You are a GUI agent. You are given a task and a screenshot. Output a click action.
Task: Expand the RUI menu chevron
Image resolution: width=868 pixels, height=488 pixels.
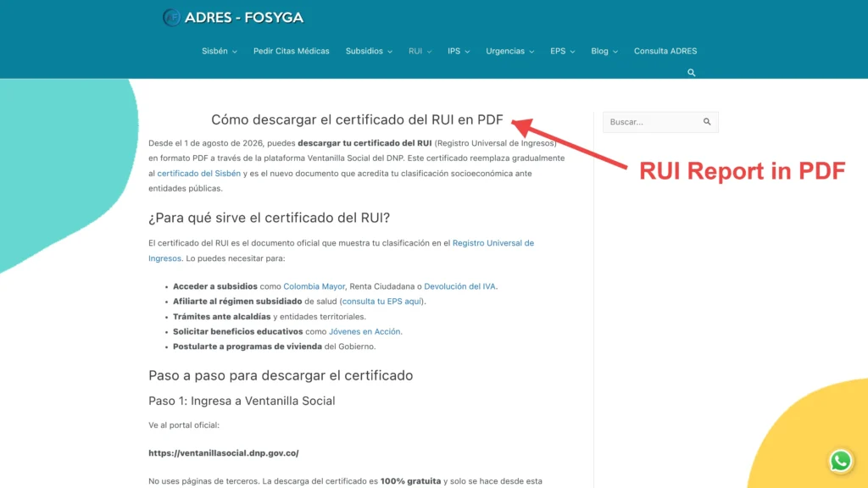coord(429,52)
